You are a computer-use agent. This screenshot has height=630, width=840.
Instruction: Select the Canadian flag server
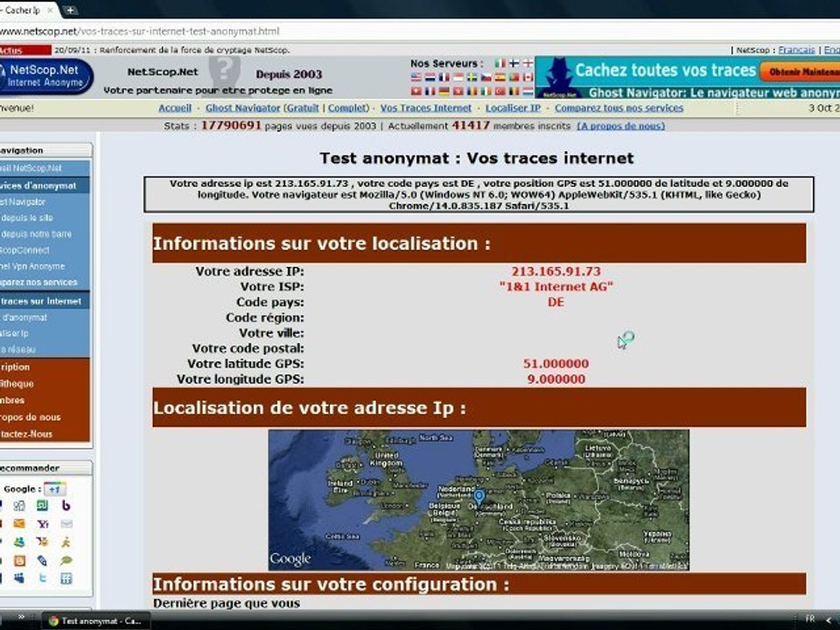pyautogui.click(x=528, y=77)
